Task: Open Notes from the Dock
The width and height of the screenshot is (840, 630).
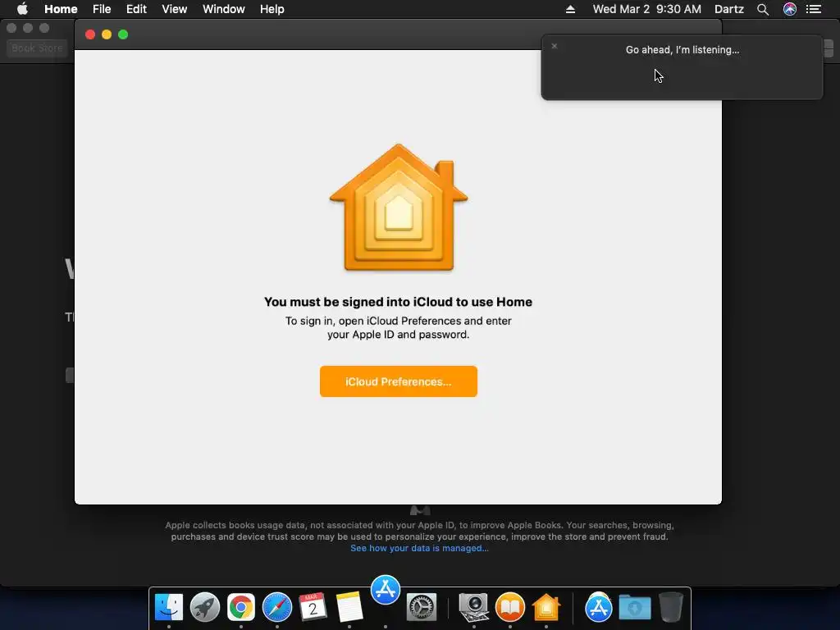Action: pyautogui.click(x=349, y=607)
